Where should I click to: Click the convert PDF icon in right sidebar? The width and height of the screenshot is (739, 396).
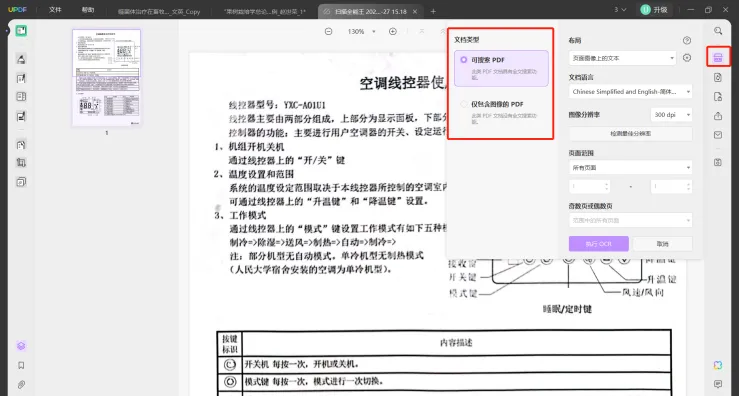[x=718, y=77]
